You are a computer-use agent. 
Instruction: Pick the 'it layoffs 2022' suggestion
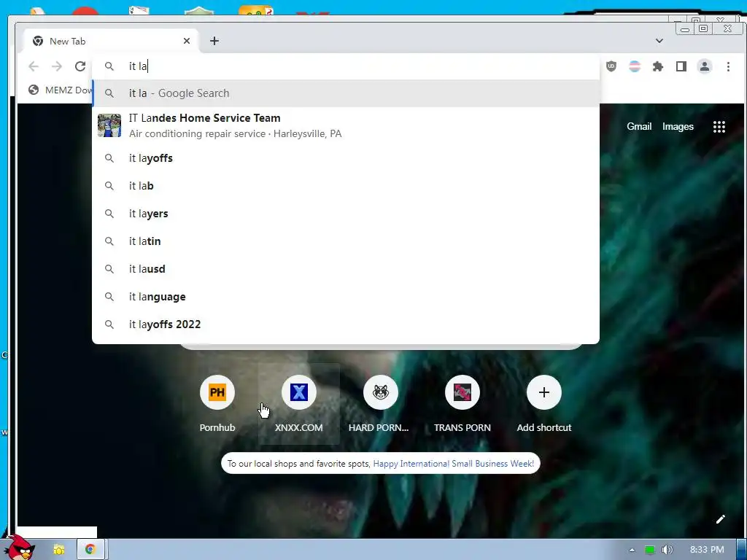coord(346,324)
